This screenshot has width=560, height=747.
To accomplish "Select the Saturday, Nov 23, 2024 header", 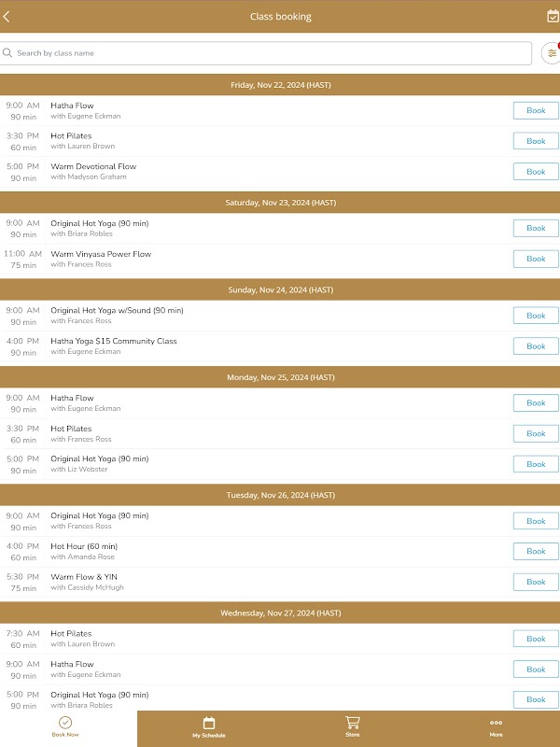I will click(x=280, y=203).
